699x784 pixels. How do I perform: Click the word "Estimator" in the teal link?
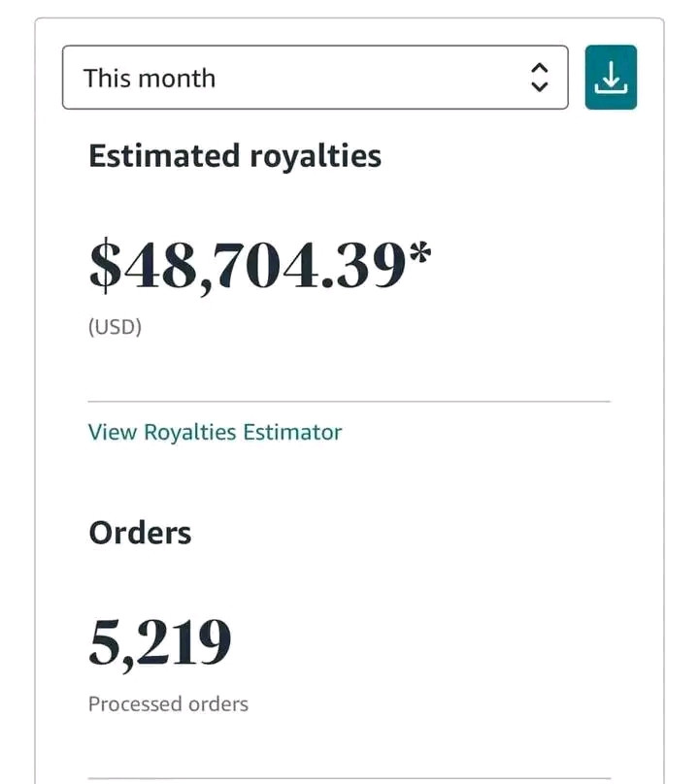click(x=292, y=432)
